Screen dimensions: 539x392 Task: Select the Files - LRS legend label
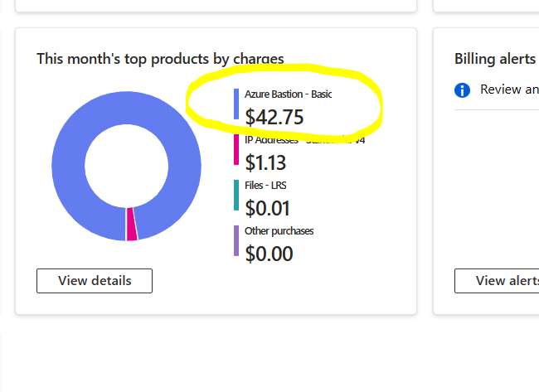(x=265, y=185)
